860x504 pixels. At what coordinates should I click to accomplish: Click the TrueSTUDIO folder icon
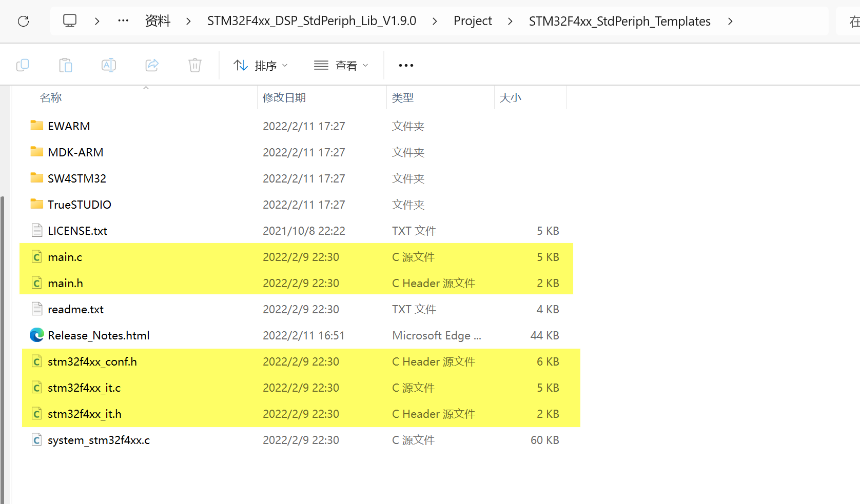[x=37, y=204]
